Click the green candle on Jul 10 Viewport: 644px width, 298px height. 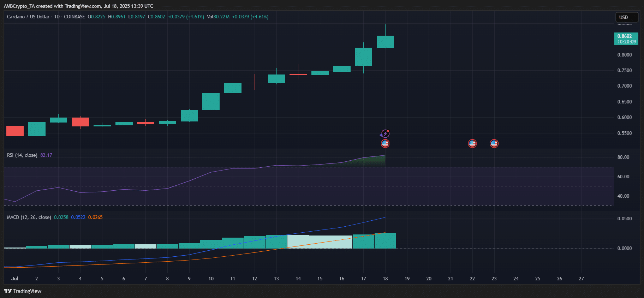[211, 101]
